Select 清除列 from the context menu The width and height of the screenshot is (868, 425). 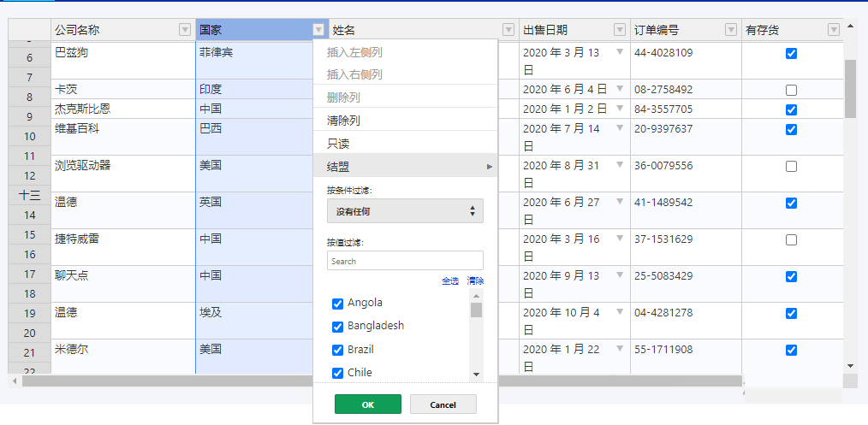[344, 121]
